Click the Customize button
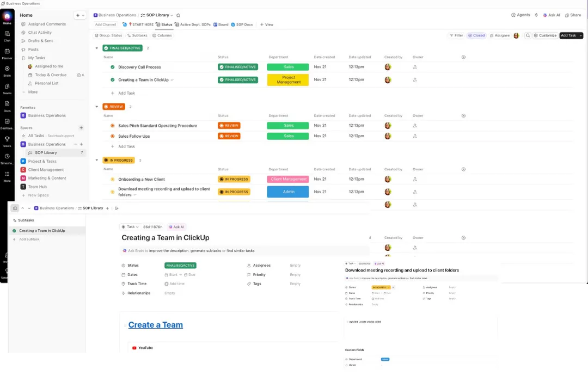588x381 pixels. 545,35
